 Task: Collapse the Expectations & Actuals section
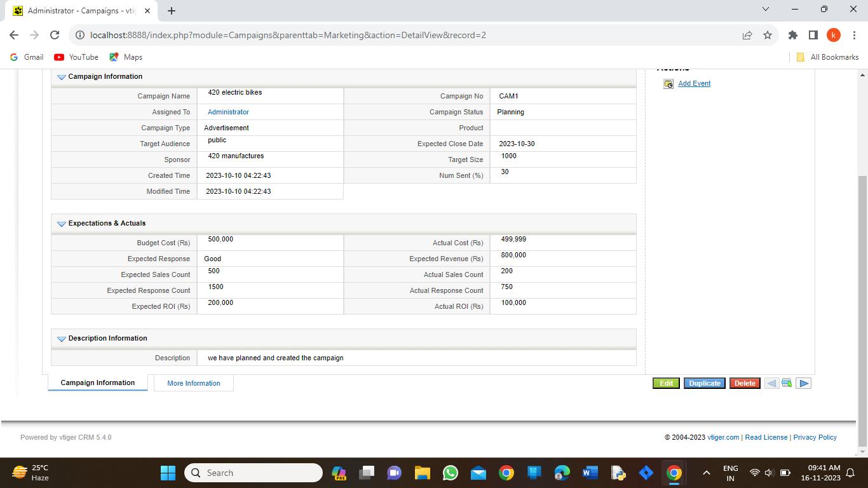click(x=62, y=223)
